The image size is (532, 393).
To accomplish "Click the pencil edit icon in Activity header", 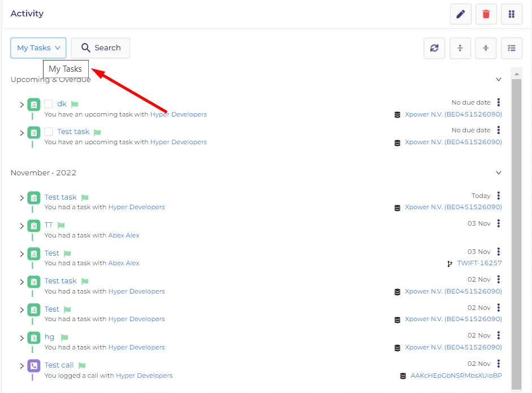I will [460, 14].
